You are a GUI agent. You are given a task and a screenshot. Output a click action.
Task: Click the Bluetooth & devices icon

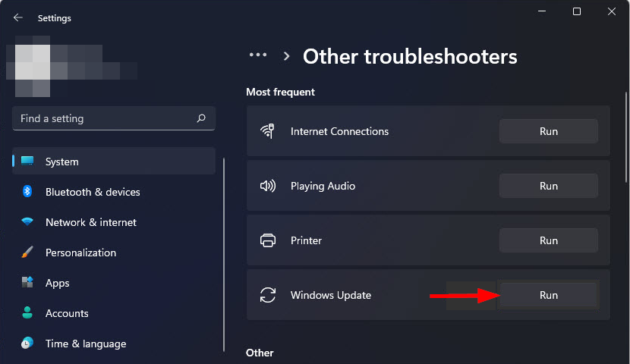(x=27, y=192)
